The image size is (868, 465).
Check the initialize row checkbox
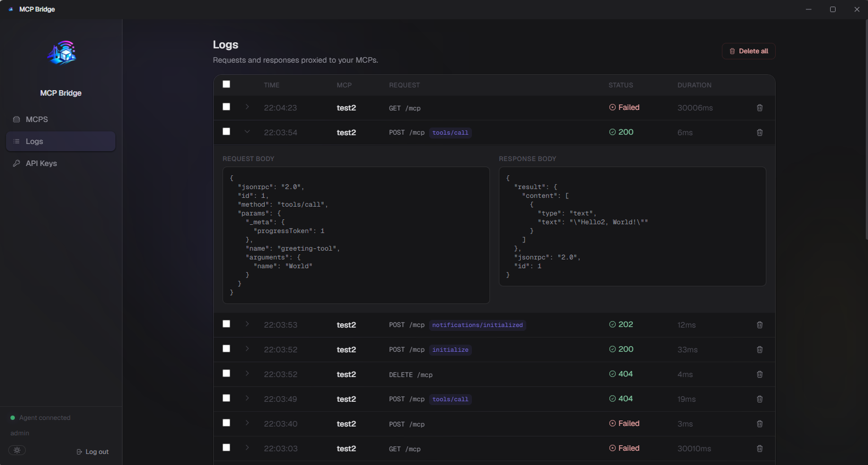pyautogui.click(x=226, y=348)
